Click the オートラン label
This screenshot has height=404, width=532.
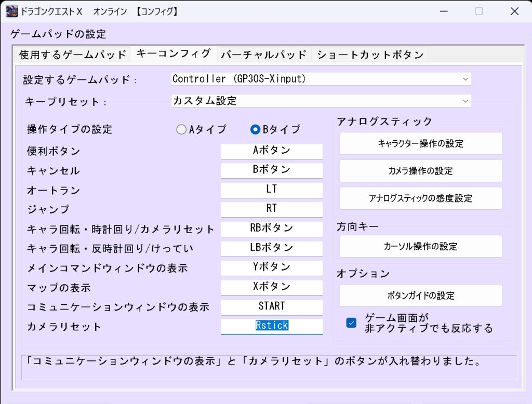54,190
